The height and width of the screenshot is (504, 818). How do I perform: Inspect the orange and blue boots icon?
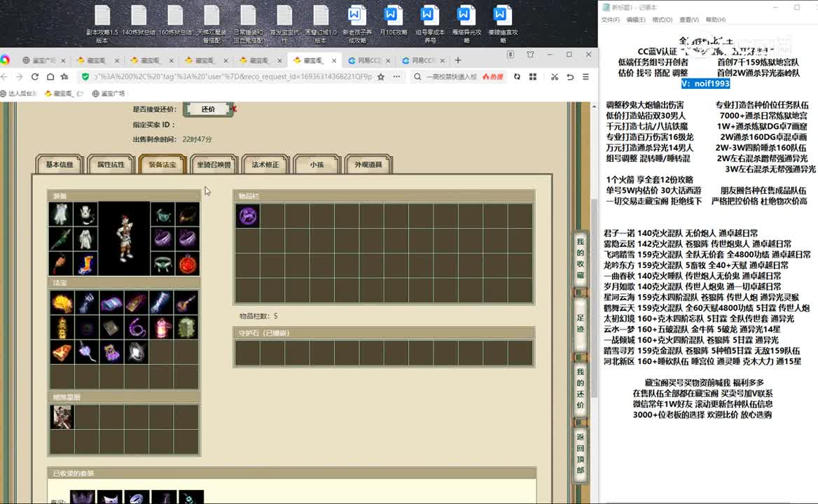85,264
